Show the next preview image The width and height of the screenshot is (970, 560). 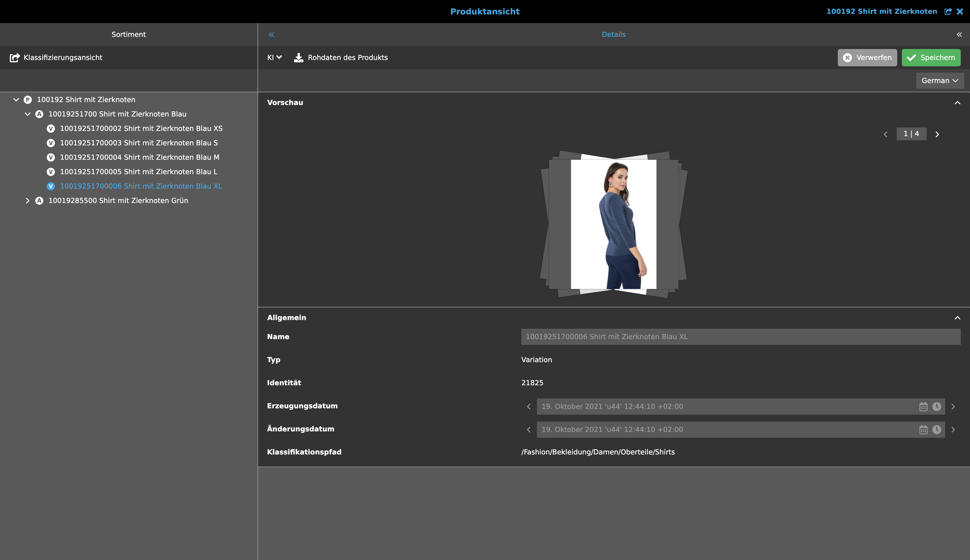pos(937,134)
